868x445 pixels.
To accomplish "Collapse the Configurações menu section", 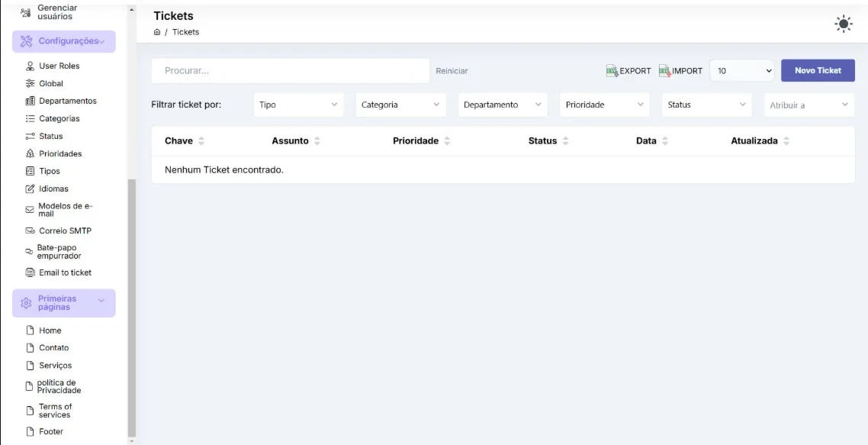I will 63,41.
